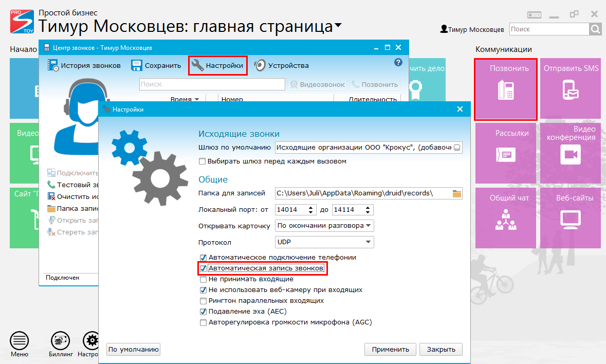
Task: Enable Не принимать входящие checkbox
Action: (203, 279)
